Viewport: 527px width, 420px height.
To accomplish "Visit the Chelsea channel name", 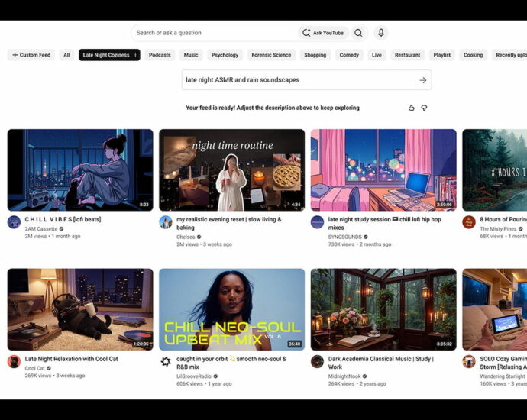I will (x=186, y=237).
